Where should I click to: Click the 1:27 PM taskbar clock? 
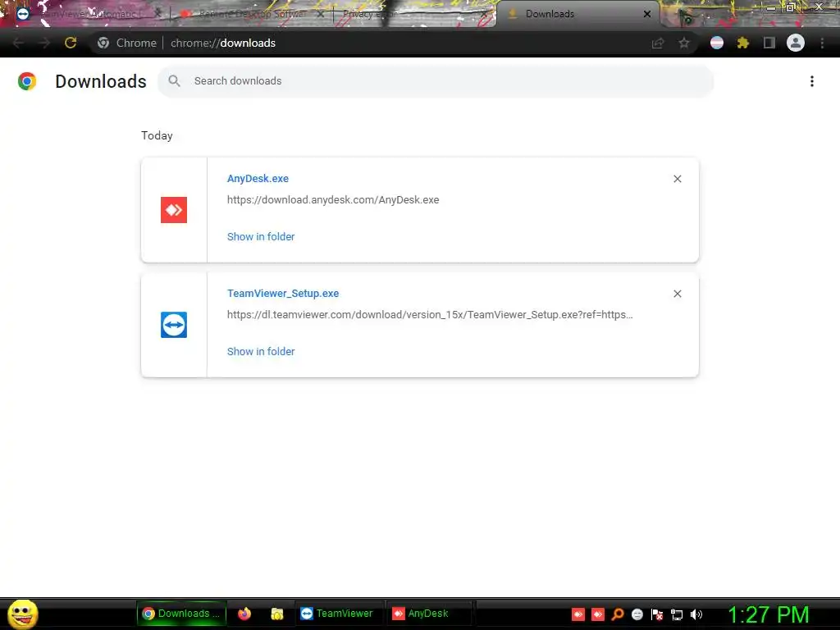(768, 614)
